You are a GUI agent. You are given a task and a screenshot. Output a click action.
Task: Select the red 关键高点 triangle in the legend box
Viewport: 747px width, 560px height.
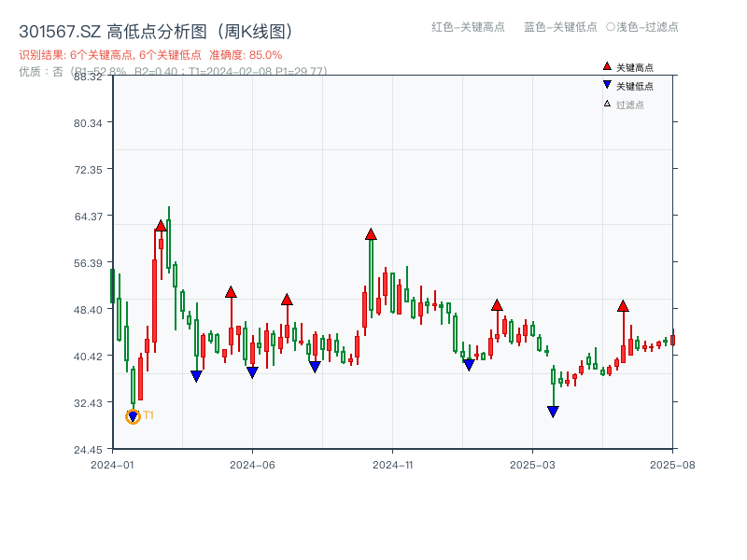605,65
